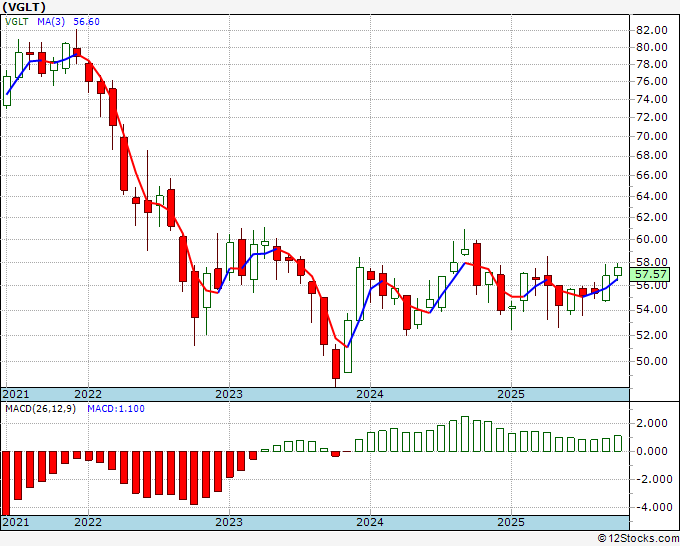Image resolution: width=680 pixels, height=546 pixels.
Task: Click the (VGLT) chart title
Action: click(23, 7)
